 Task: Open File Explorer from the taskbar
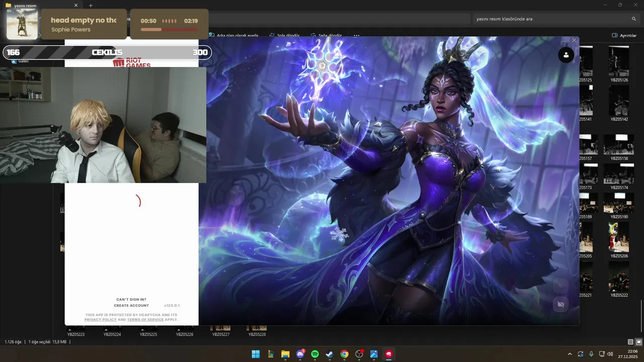click(x=285, y=354)
